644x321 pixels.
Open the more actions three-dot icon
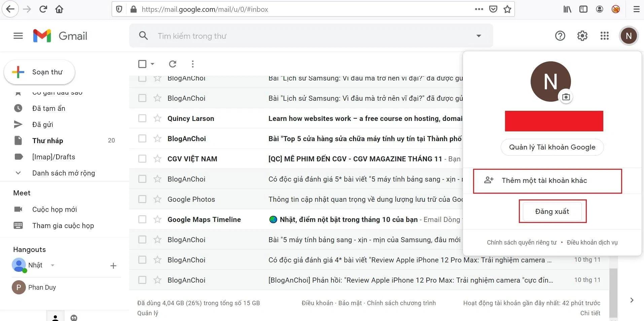coord(192,64)
